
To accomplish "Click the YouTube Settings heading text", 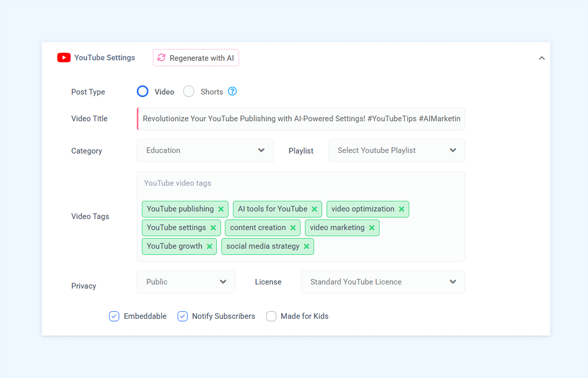I will [x=105, y=58].
